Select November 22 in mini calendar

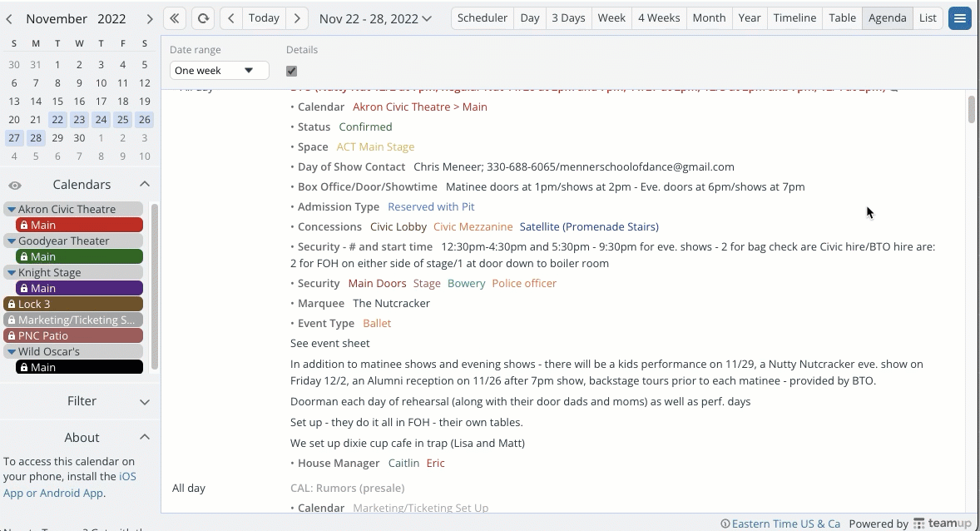coord(57,120)
